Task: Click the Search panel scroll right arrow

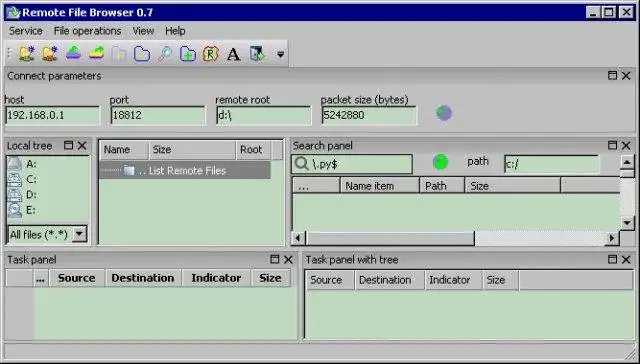Action: click(x=612, y=237)
